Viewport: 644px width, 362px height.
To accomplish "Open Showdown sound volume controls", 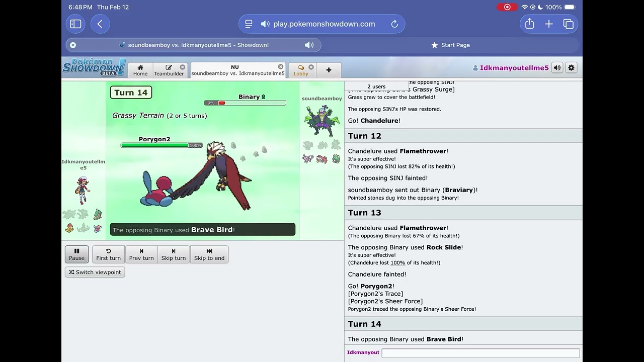I will (x=557, y=67).
